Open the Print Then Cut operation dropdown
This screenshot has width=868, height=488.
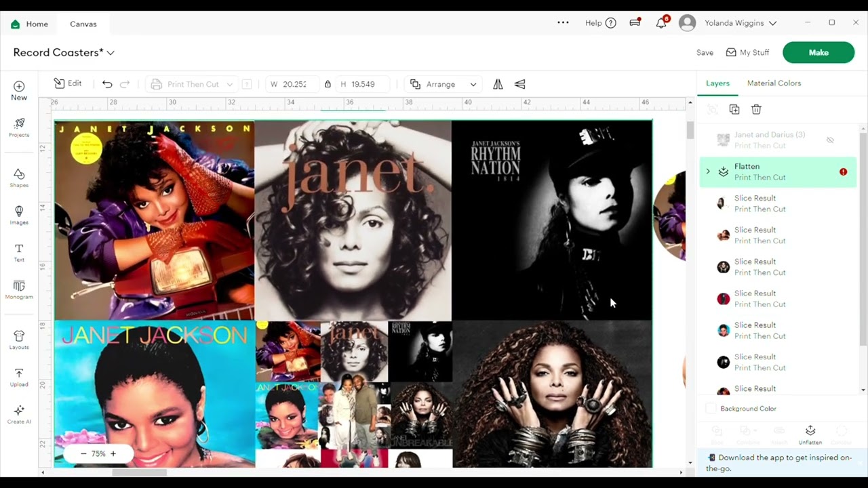[193, 84]
